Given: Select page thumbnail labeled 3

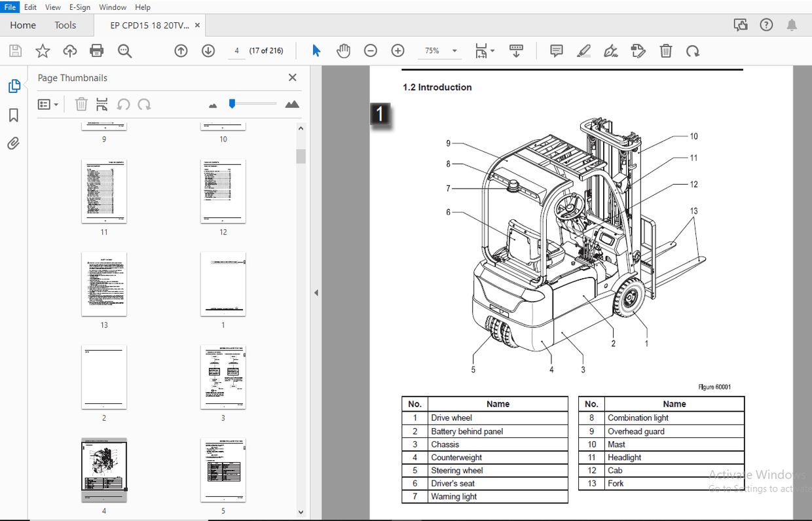Looking at the screenshot, I should pyautogui.click(x=223, y=377).
